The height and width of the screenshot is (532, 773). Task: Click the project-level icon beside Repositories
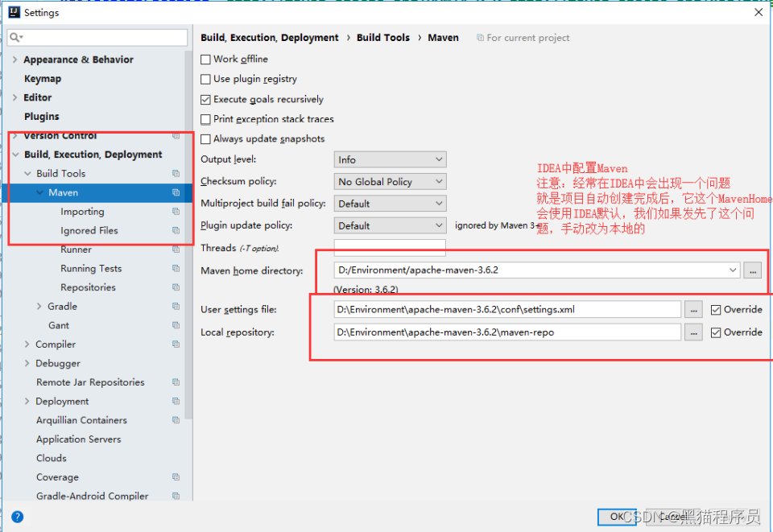pos(176,287)
